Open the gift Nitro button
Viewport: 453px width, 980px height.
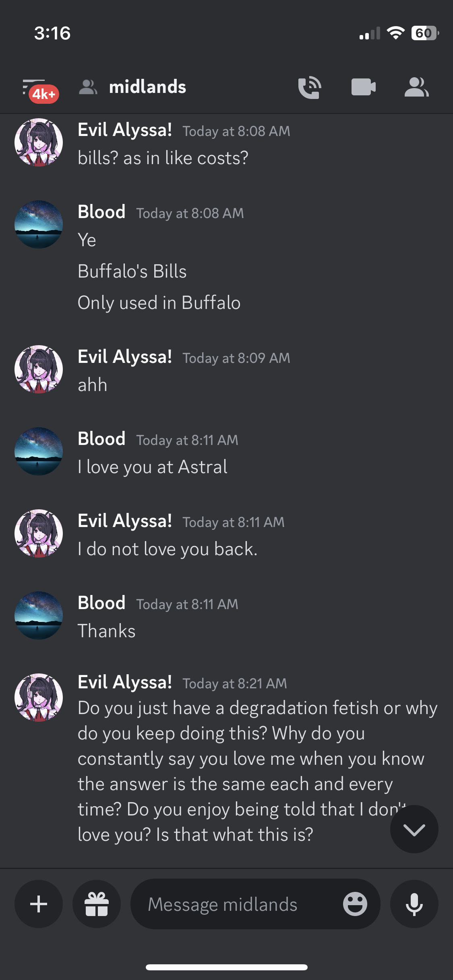coord(97,904)
